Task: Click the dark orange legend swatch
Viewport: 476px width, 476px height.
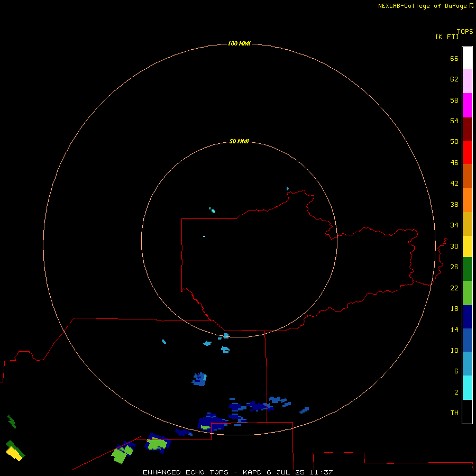Action: (467, 176)
